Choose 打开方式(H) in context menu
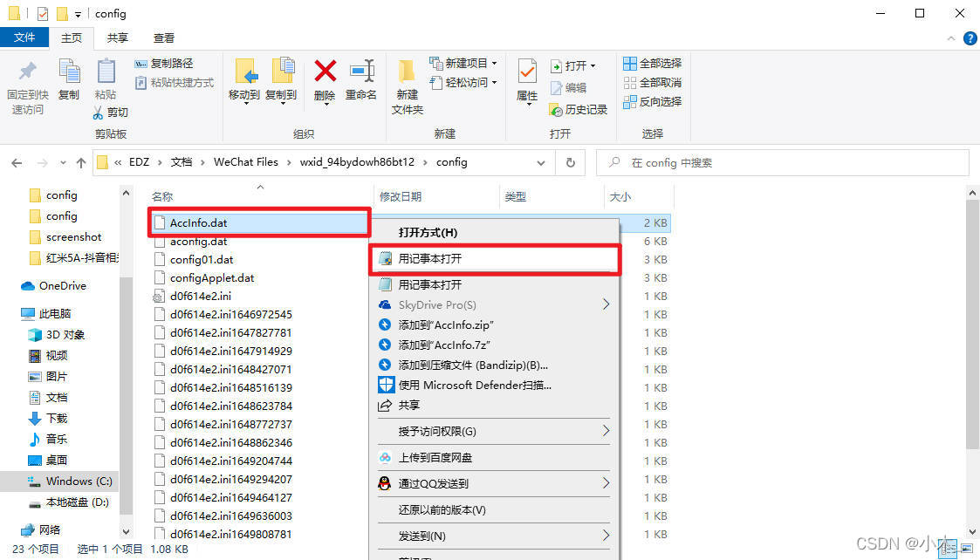The image size is (980, 560). coord(494,233)
